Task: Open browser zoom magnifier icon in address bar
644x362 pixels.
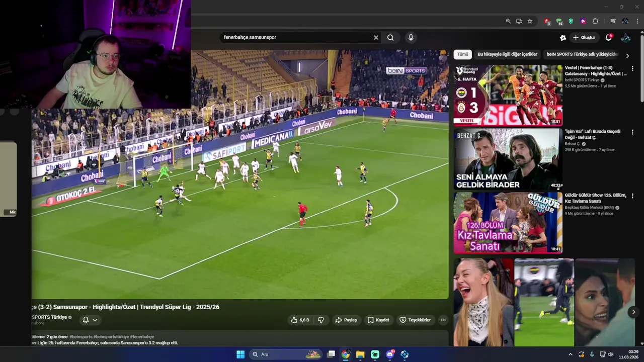Action: point(508,21)
